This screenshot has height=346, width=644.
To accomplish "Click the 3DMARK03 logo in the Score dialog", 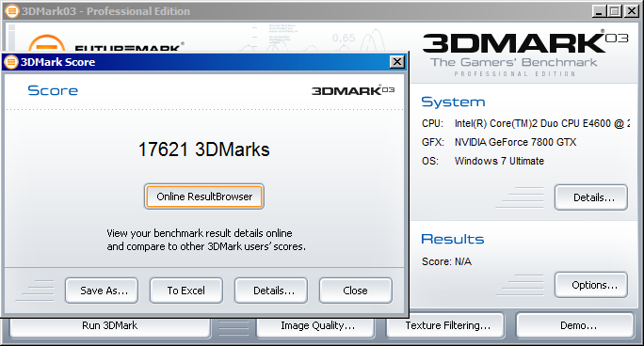I will click(353, 90).
